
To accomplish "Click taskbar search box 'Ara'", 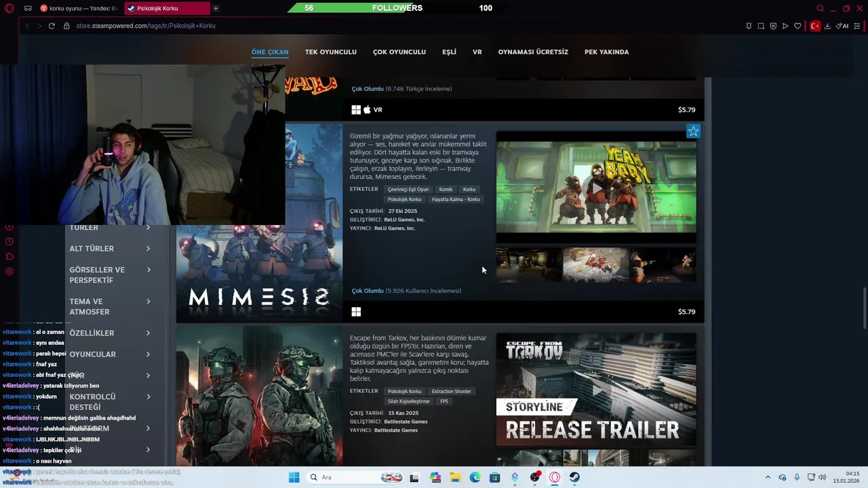I will coord(356,477).
